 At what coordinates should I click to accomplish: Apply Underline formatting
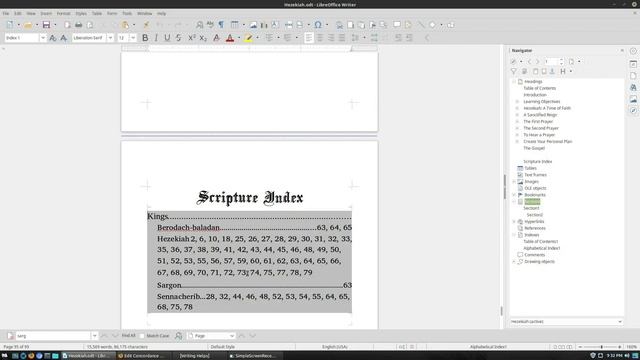167,38
